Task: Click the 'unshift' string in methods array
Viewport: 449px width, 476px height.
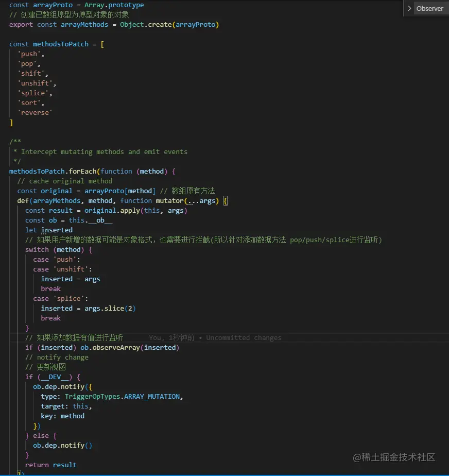Action: tap(35, 83)
